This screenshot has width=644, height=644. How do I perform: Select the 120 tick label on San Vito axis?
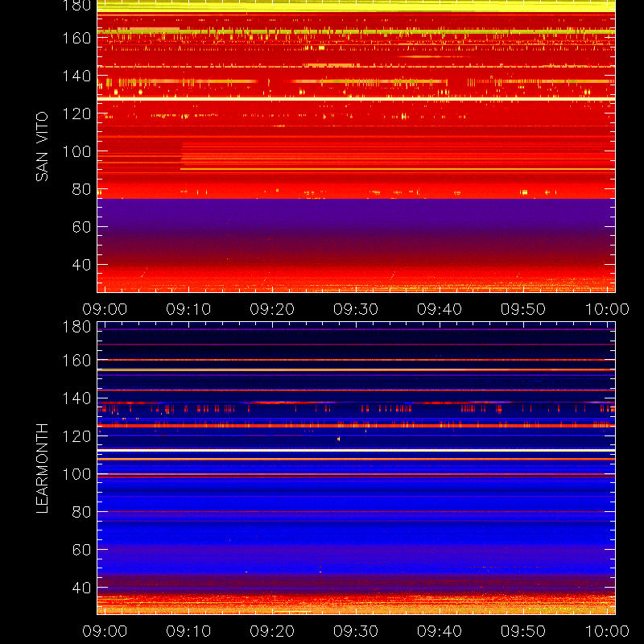76,114
